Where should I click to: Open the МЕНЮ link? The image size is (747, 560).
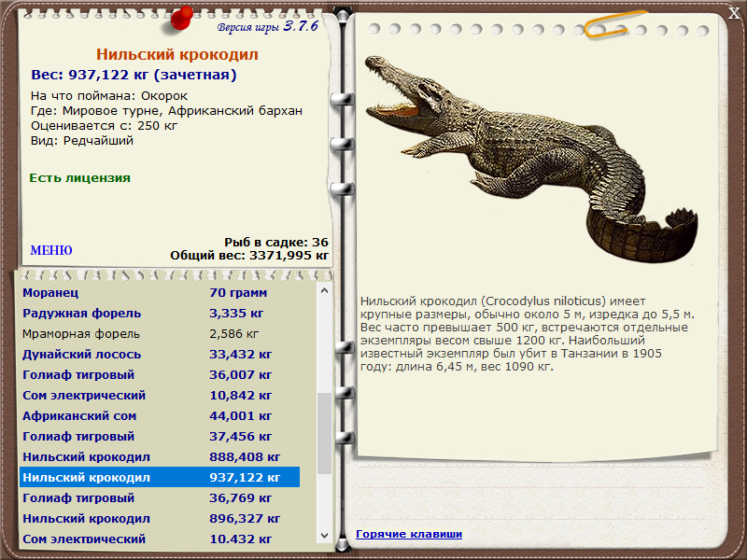pyautogui.click(x=51, y=250)
